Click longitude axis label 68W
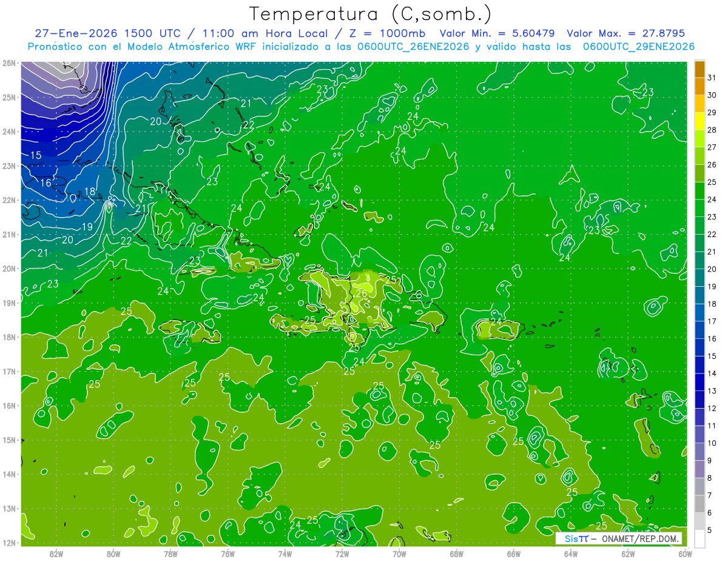This screenshot has width=728, height=562. tap(456, 553)
